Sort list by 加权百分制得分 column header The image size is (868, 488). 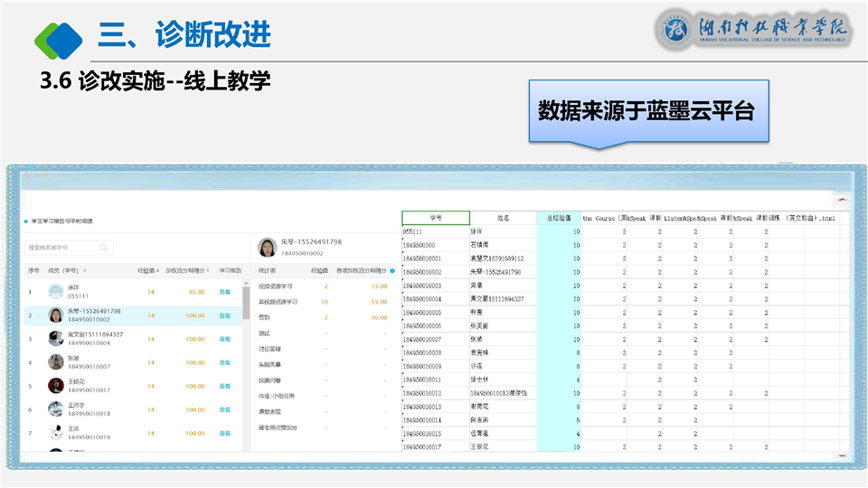pyautogui.click(x=185, y=270)
